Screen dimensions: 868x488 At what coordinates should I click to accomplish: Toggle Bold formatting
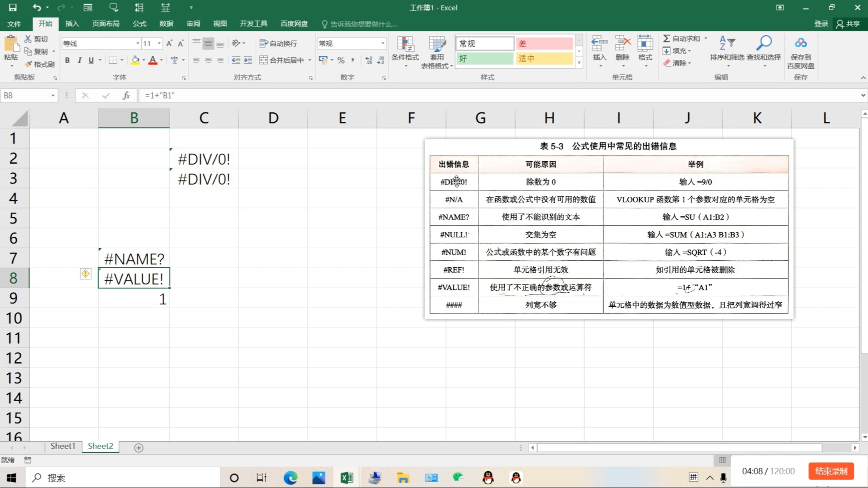67,60
